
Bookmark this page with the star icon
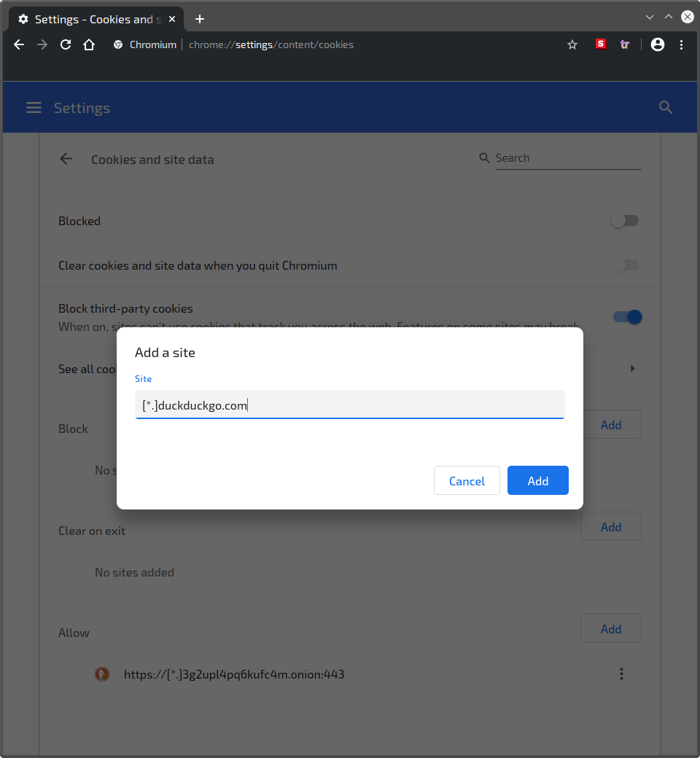(572, 45)
